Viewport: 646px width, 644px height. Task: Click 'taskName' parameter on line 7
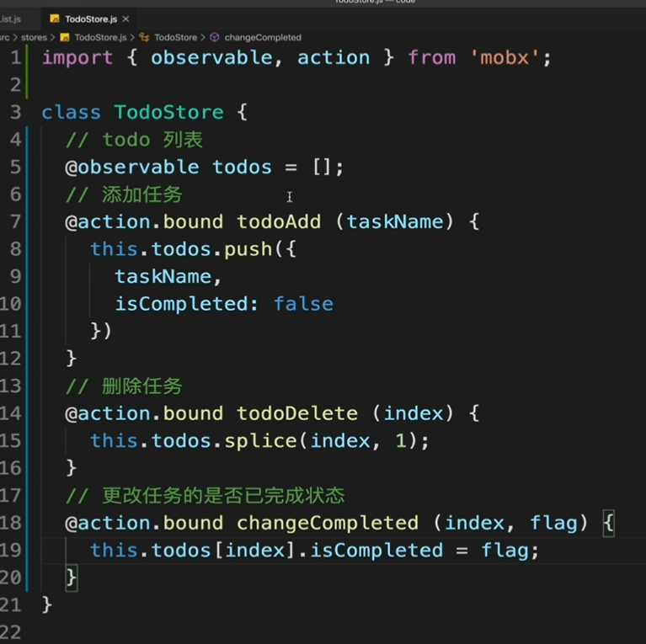(x=395, y=222)
